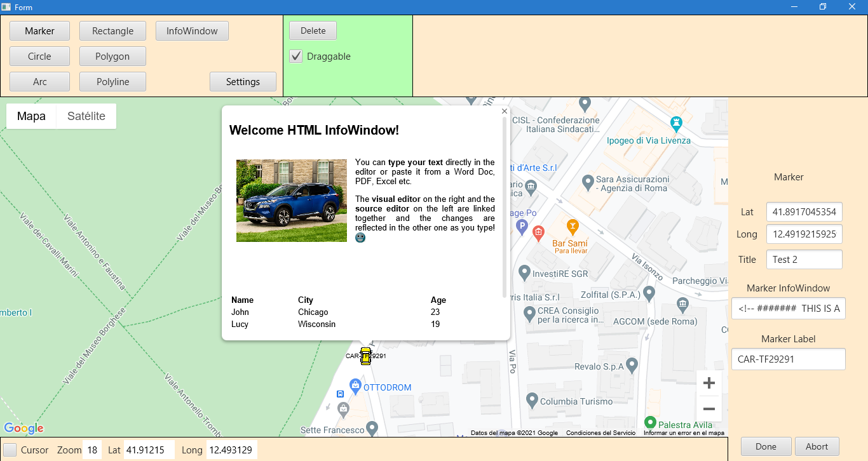Click the status bar Lat field 41.91215
868x461 pixels.
tap(149, 450)
